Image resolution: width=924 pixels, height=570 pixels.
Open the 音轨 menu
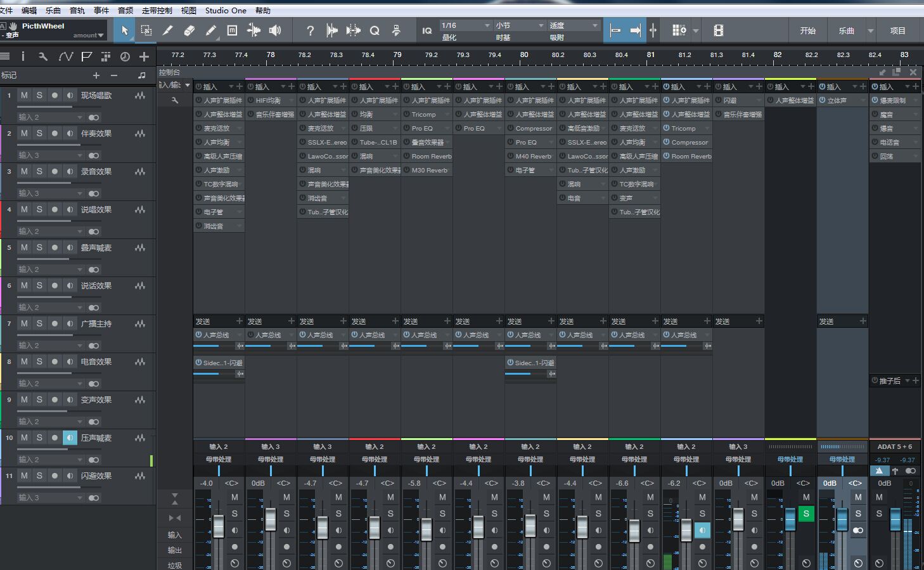(x=77, y=10)
